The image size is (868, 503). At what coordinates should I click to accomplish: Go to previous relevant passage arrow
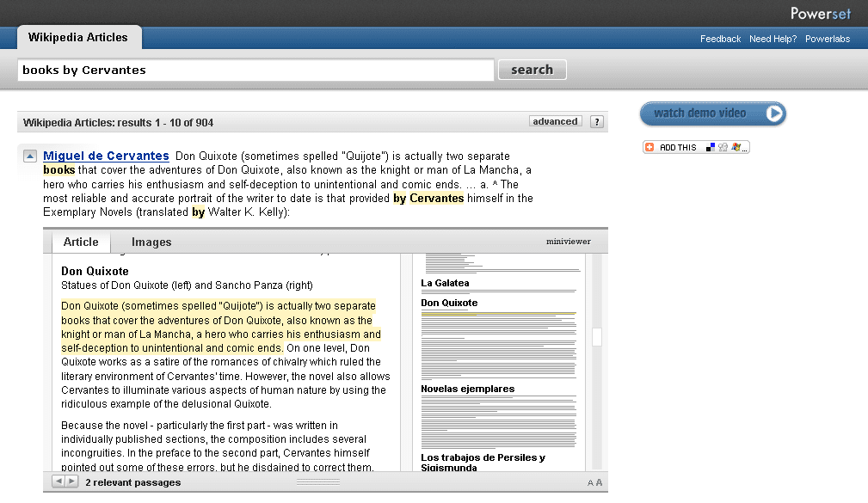click(x=58, y=482)
